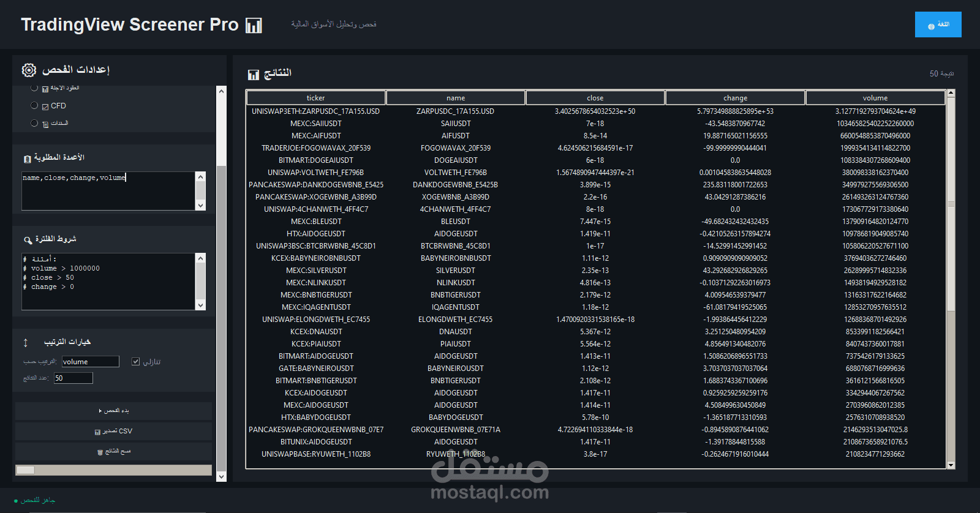Click the down arrow of settings panel scrollbar
Screen dimensions: 980x513
click(222, 477)
